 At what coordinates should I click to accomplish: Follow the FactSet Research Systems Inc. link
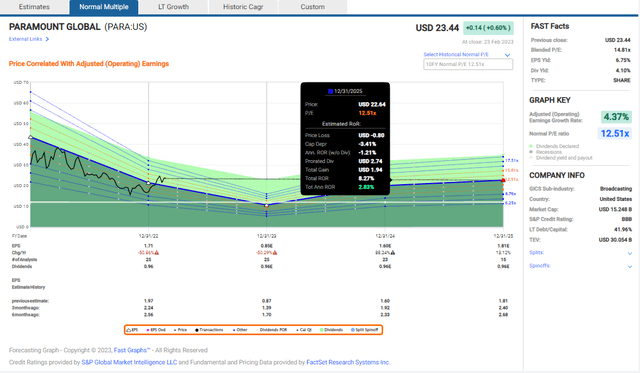tap(348, 362)
